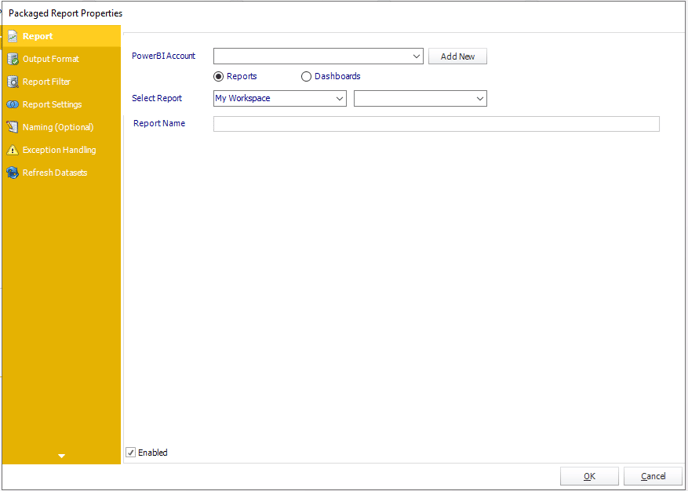Confirm with the OK button
Viewport: 688px width, 491px height.
(589, 476)
